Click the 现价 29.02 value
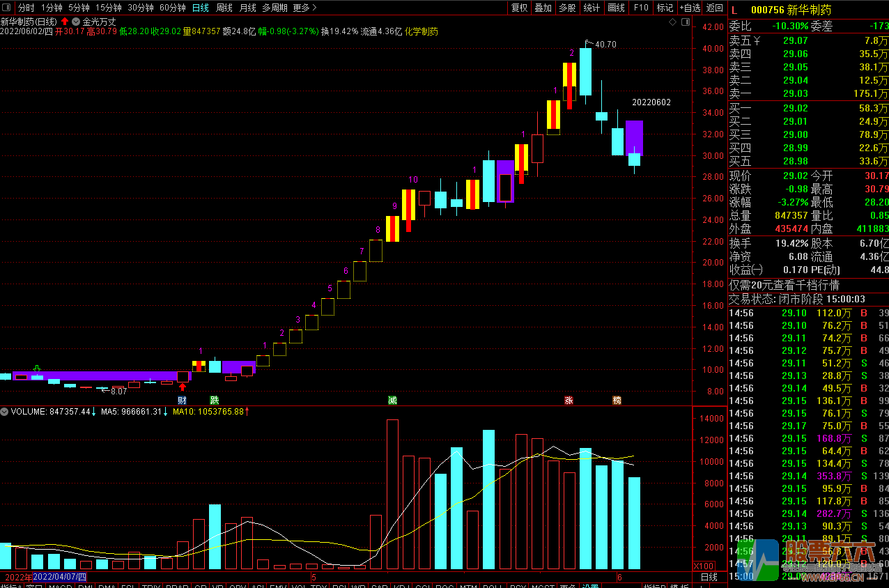Viewport: 889px width, 588px height. [795, 176]
